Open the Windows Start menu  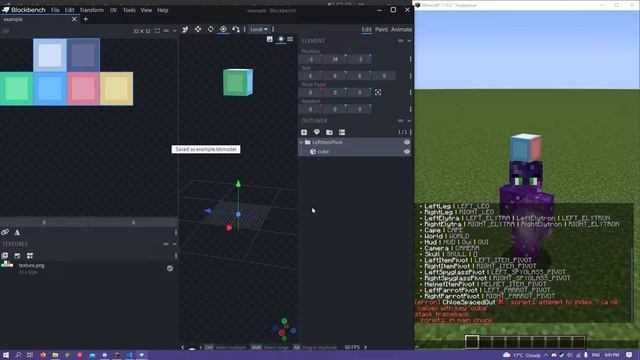[6, 355]
